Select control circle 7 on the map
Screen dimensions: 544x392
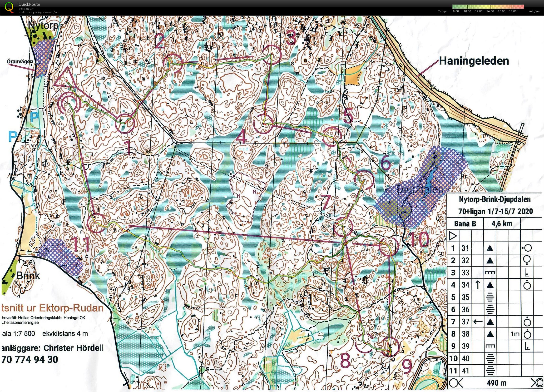click(x=344, y=227)
